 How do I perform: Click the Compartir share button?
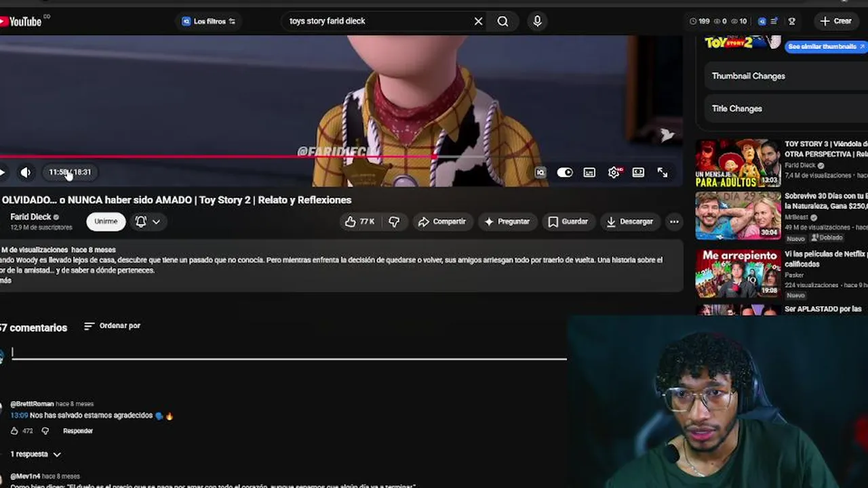(442, 222)
